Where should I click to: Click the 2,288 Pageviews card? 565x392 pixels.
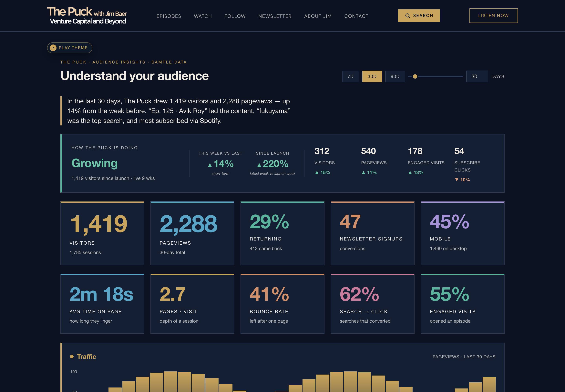[x=192, y=233]
